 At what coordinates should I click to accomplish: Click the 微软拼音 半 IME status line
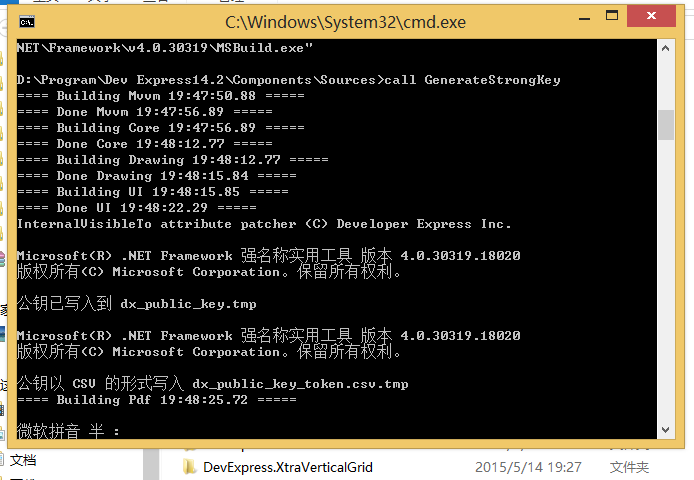click(x=68, y=431)
